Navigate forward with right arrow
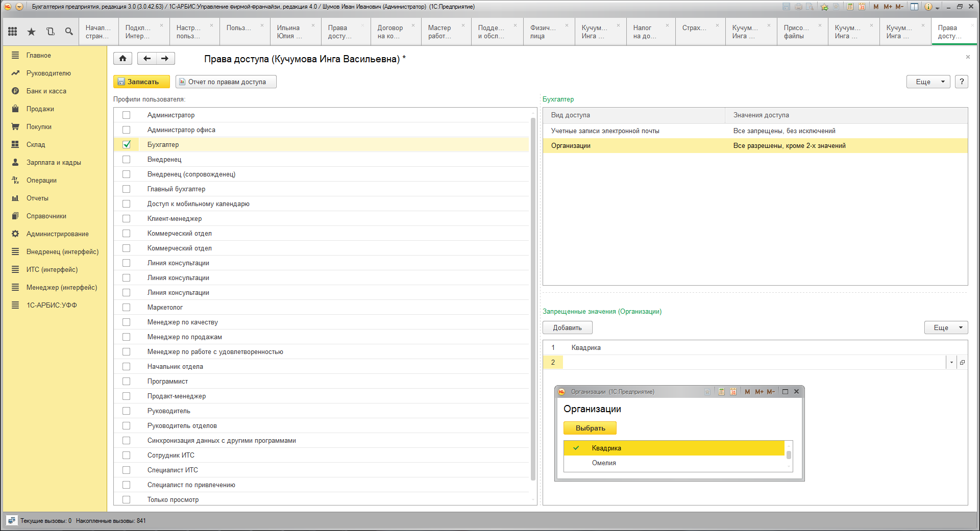Viewport: 980px width, 531px height. pos(165,59)
